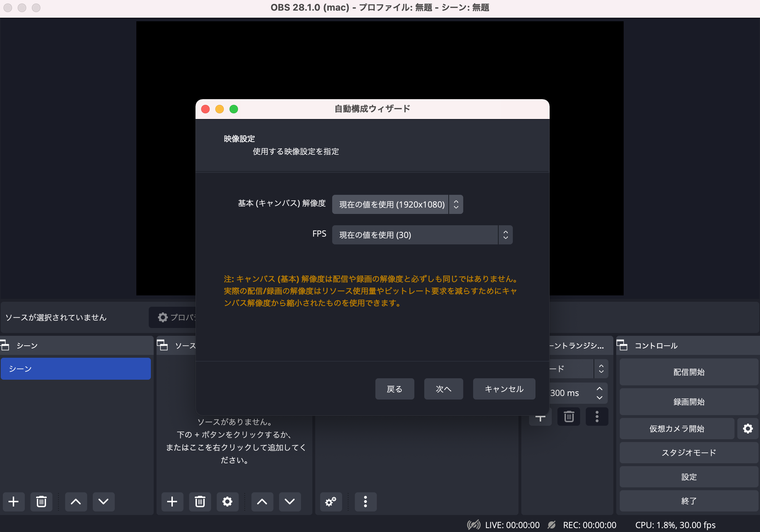
Task: Click remove scene trash icon
Action: pyautogui.click(x=41, y=502)
